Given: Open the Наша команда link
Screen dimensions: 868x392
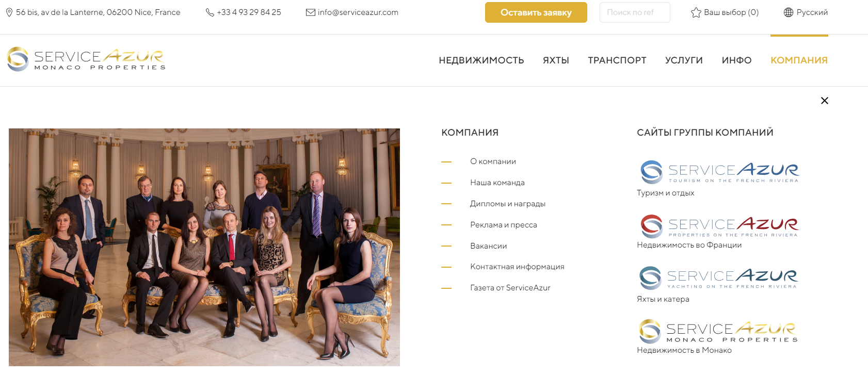Looking at the screenshot, I should (497, 183).
